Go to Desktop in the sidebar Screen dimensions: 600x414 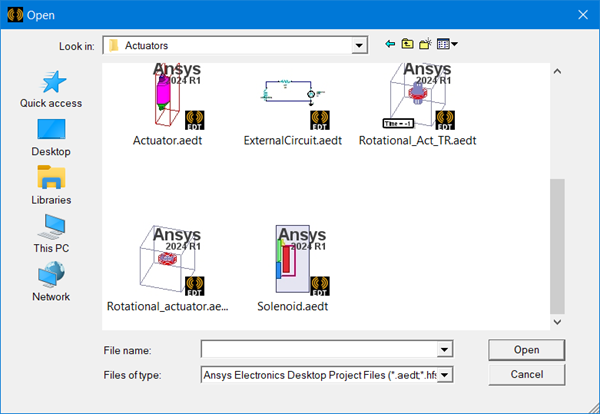coord(51,138)
